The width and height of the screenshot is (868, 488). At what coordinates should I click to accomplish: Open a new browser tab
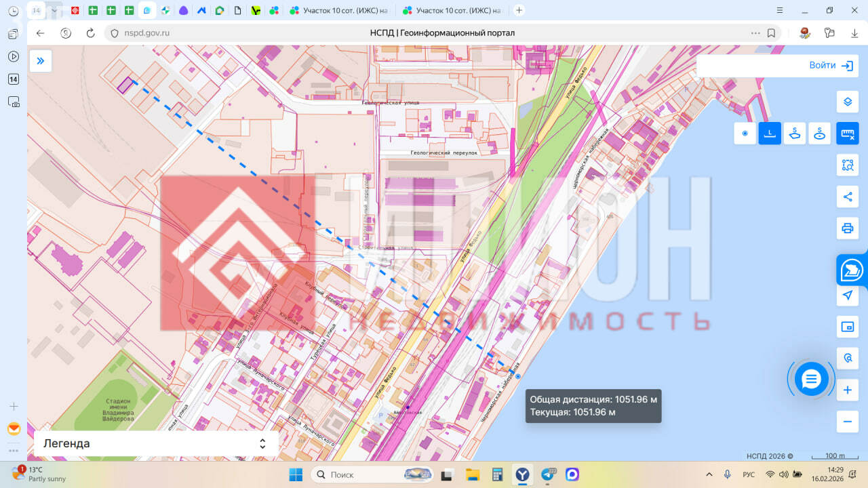(x=519, y=10)
